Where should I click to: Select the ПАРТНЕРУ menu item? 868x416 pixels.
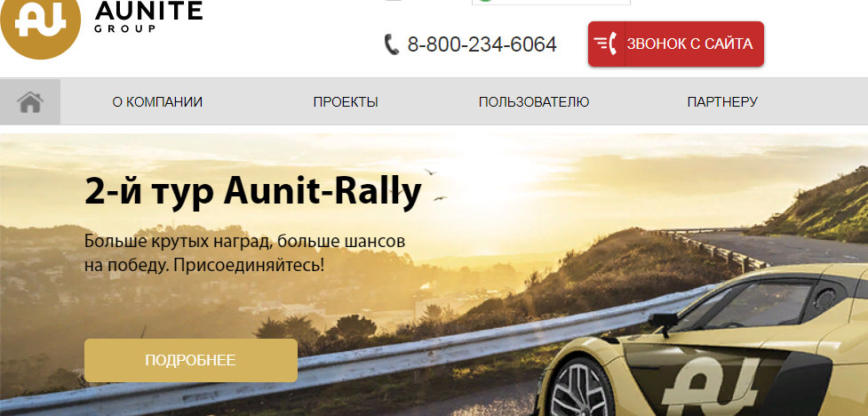click(722, 102)
